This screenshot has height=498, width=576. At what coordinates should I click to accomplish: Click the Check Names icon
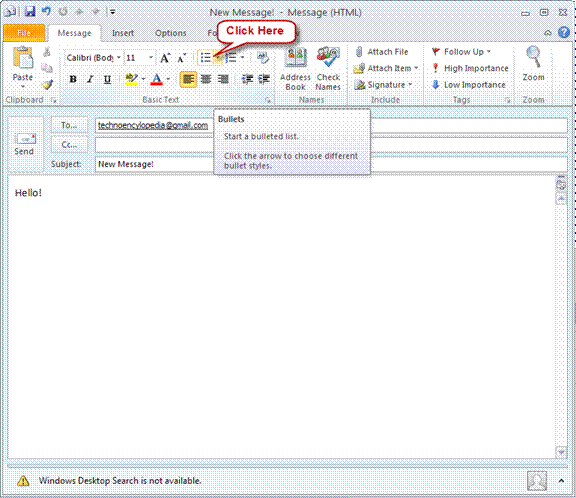pyautogui.click(x=328, y=69)
